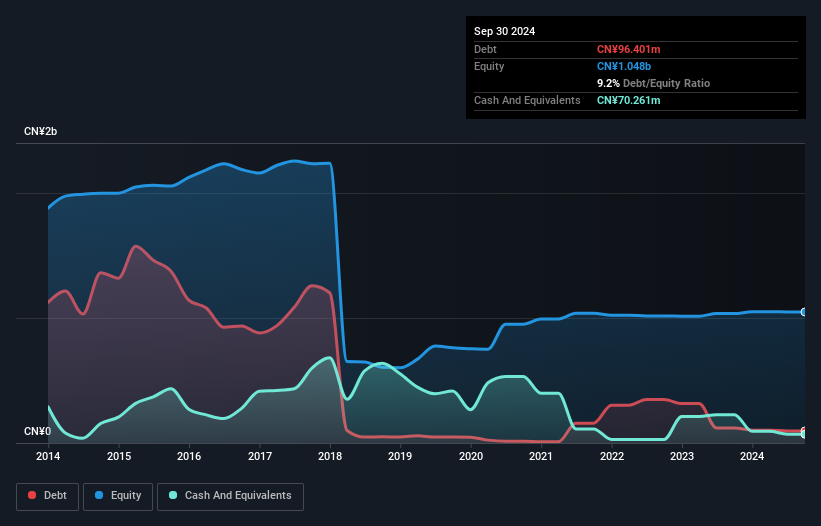The image size is (821, 526).
Task: Toggle the Equity series legend button
Action: (x=118, y=496)
